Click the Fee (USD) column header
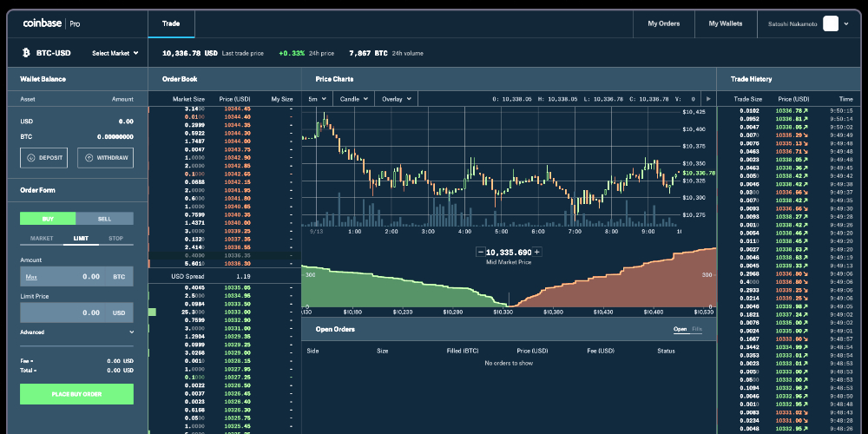Viewport: 868px width, 434px height. click(x=601, y=351)
